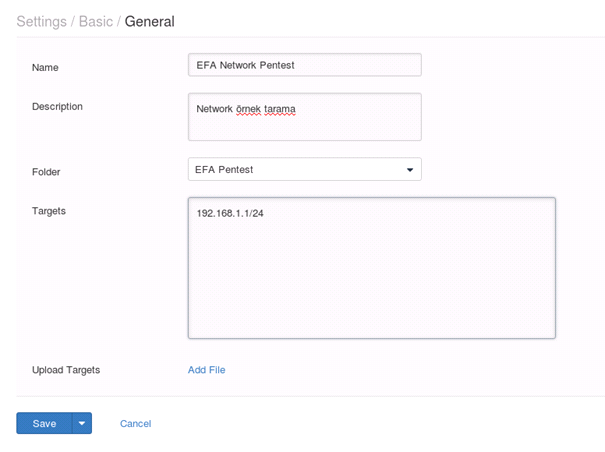605x452 pixels.
Task: Focus the Name field containing EFA Network Pentest
Action: [304, 65]
